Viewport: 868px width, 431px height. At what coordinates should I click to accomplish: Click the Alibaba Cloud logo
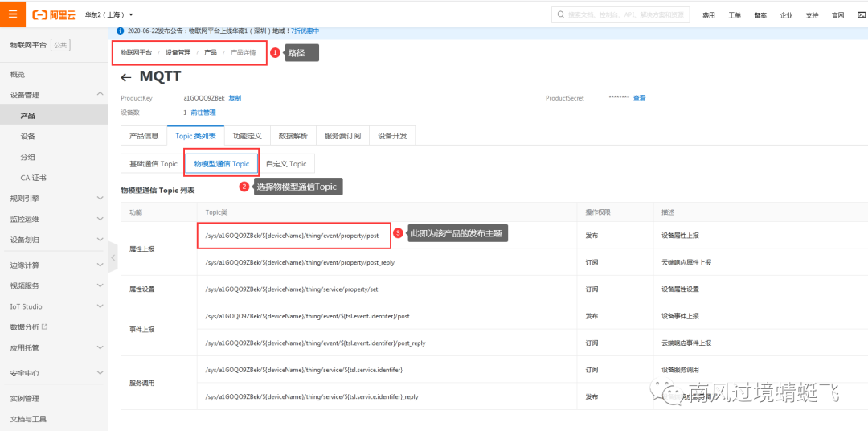tap(54, 14)
